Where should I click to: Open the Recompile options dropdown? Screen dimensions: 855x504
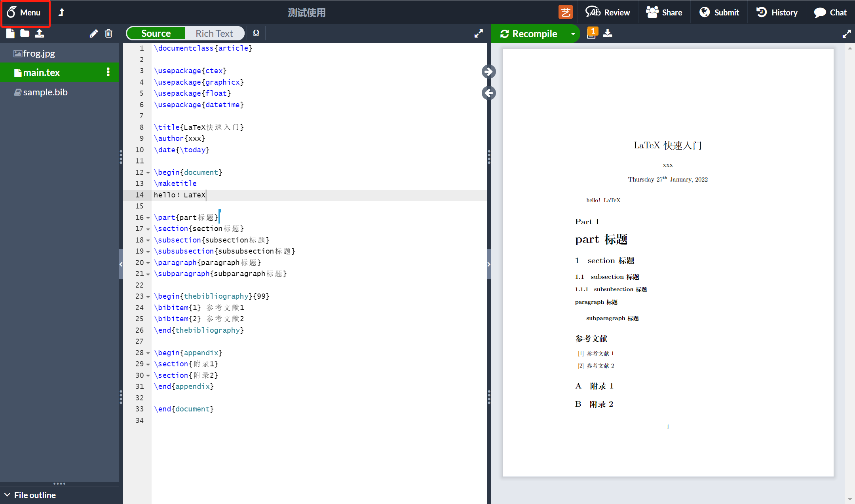573,33
